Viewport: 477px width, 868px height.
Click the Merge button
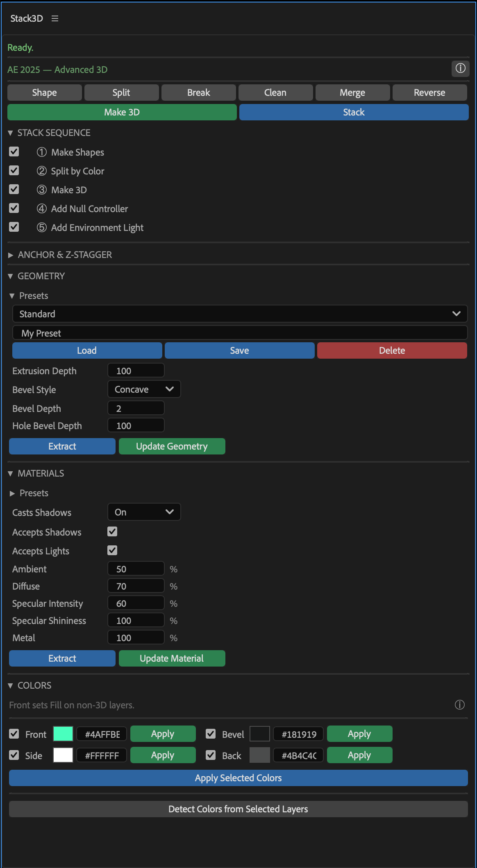(x=353, y=93)
